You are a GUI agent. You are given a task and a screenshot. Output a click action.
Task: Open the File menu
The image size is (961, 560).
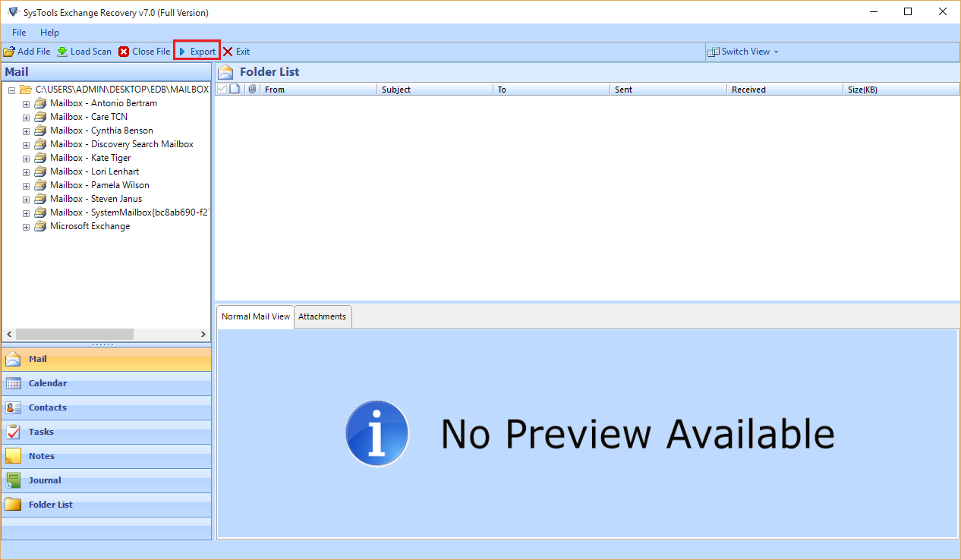tap(19, 33)
